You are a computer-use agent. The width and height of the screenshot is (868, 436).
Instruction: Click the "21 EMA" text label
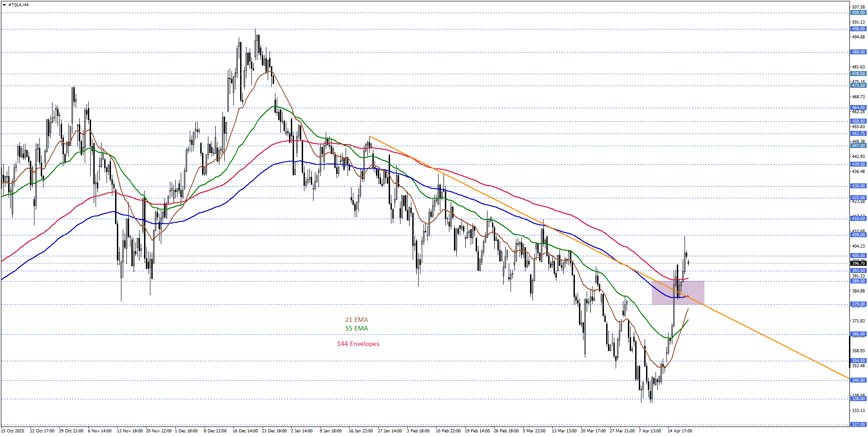tap(356, 320)
